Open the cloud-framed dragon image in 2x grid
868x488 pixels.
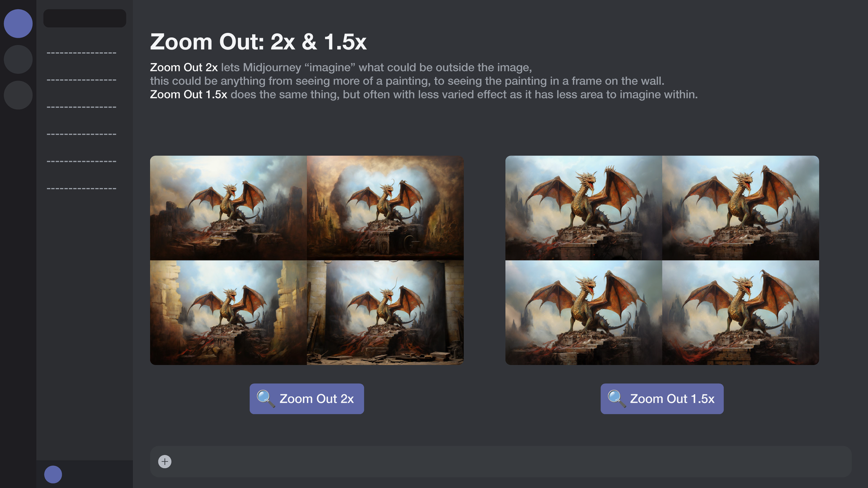[385, 208]
